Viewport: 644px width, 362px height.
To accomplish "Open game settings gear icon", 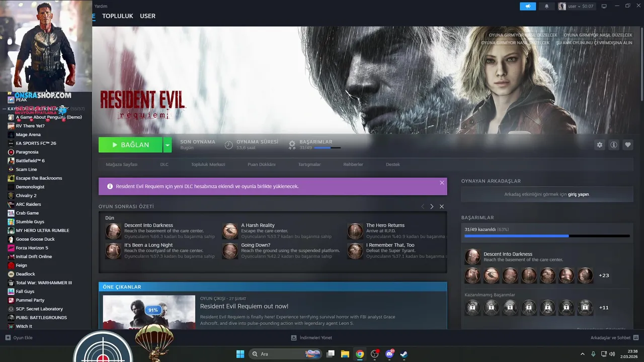I will (x=599, y=145).
